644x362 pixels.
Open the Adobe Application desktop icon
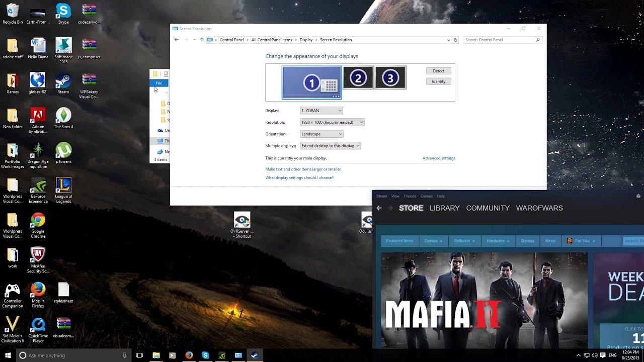tap(38, 121)
